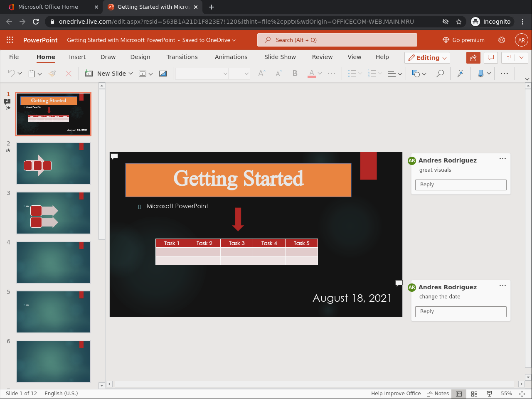Open the Designer magic wand icon
532x399 pixels.
pos(460,74)
